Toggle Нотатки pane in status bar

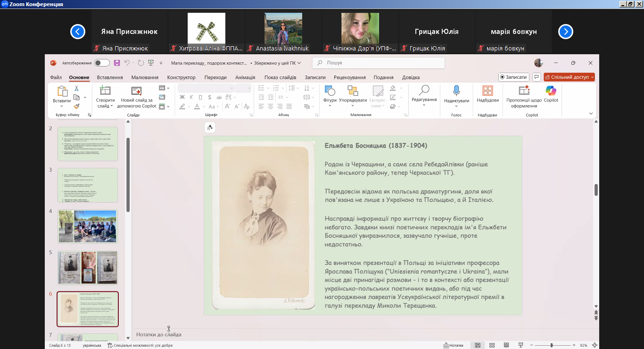(x=453, y=345)
